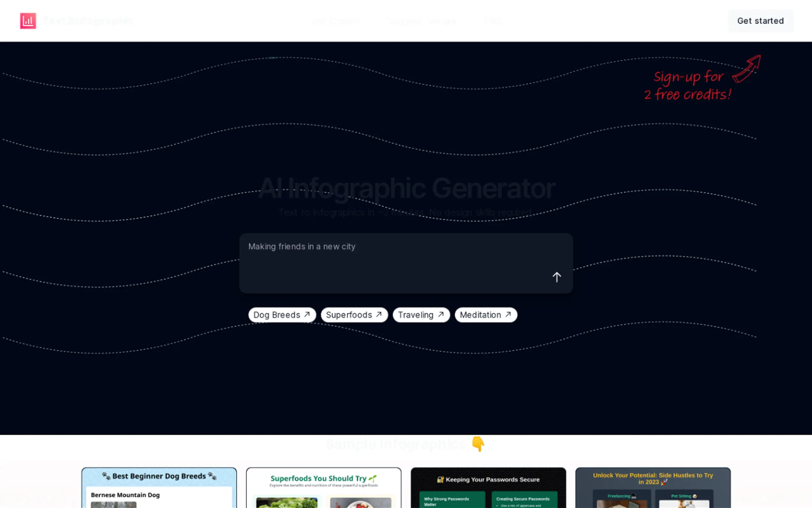The width and height of the screenshot is (812, 508).
Task: Click the arrow icon on Superfoods chip
Action: (379, 314)
